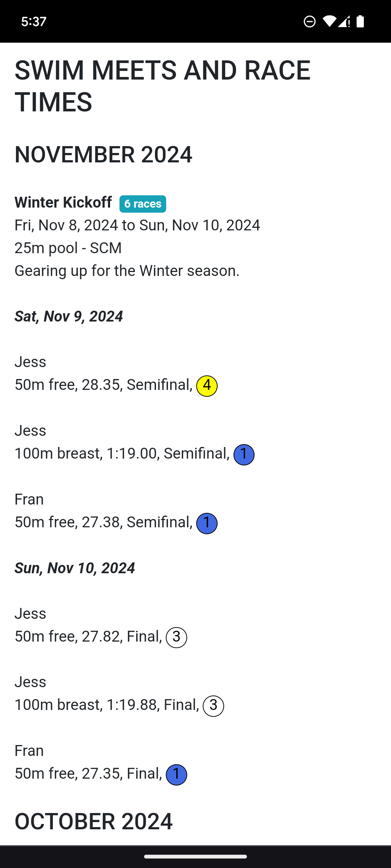Image resolution: width=391 pixels, height=868 pixels.
Task: Tap blue 1st place badge for Jess's 100m breast
Action: [x=244, y=455]
